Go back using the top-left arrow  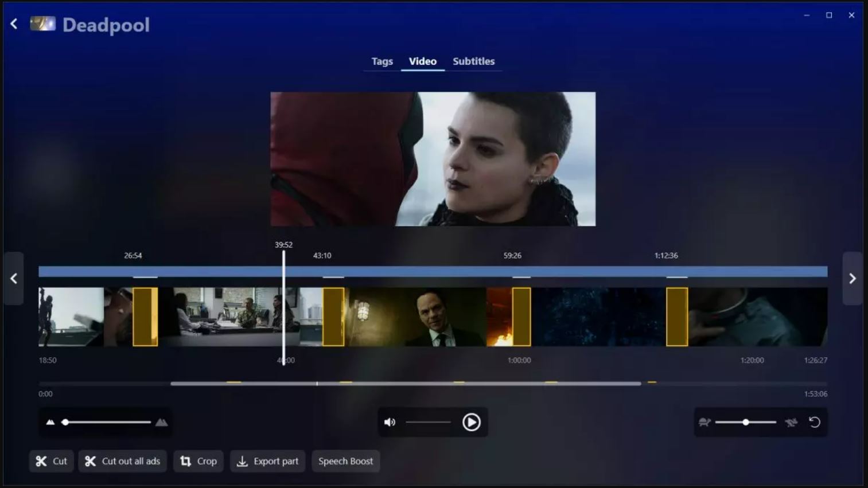(14, 24)
